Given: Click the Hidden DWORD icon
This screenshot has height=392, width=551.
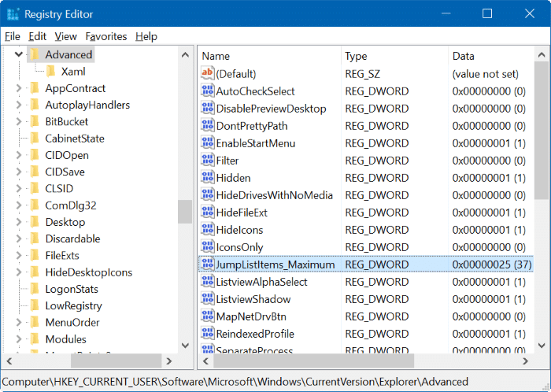Looking at the screenshot, I should click(x=207, y=177).
